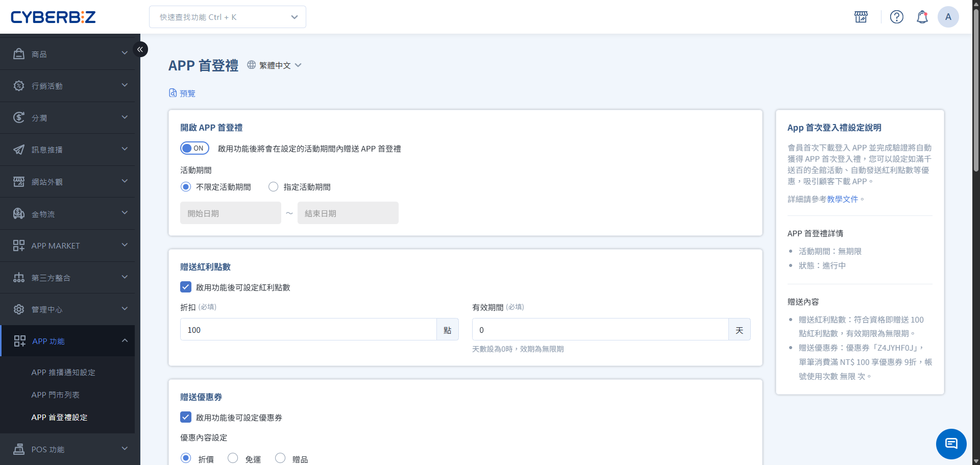Viewport: 980px width, 465px height.
Task: Expand the 商品 menu chevron
Action: tap(125, 53)
